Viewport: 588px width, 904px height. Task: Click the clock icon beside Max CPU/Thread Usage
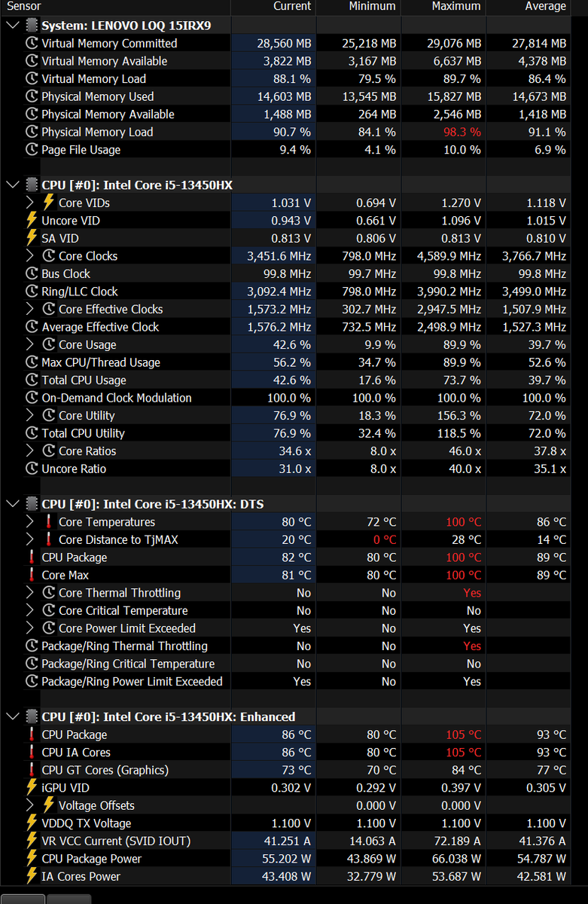click(x=32, y=362)
